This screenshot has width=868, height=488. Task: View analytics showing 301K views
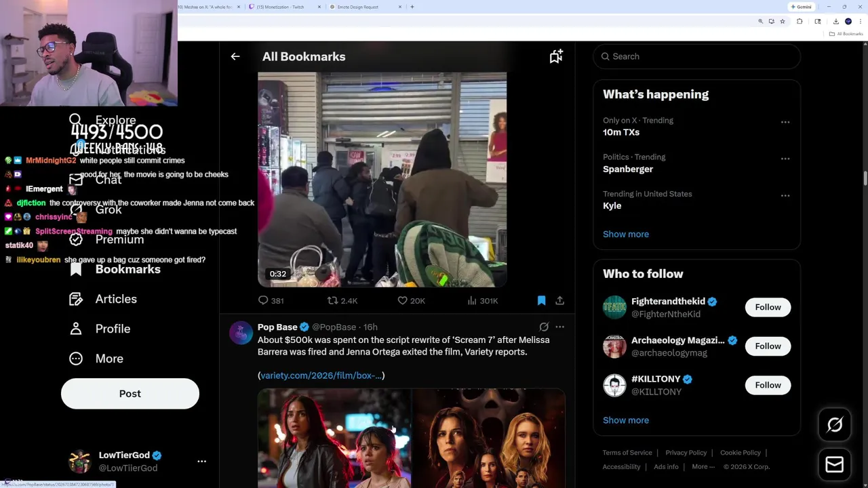tap(483, 300)
